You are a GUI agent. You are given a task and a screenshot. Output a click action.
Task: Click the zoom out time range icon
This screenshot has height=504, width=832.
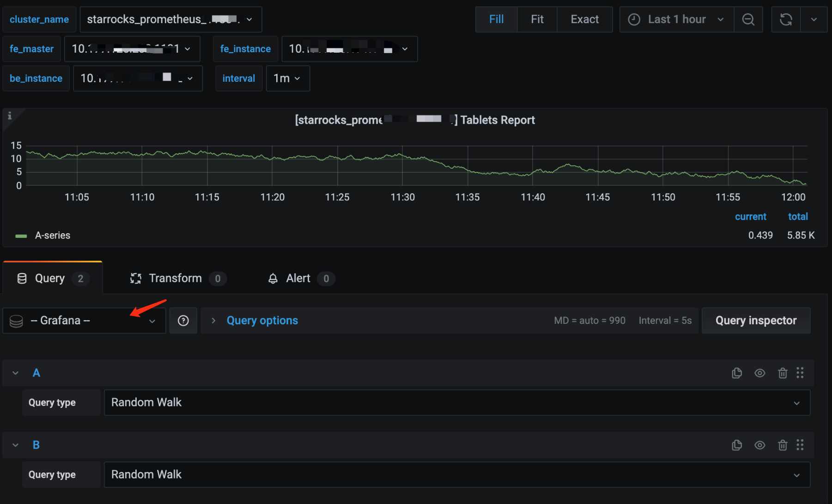(748, 19)
